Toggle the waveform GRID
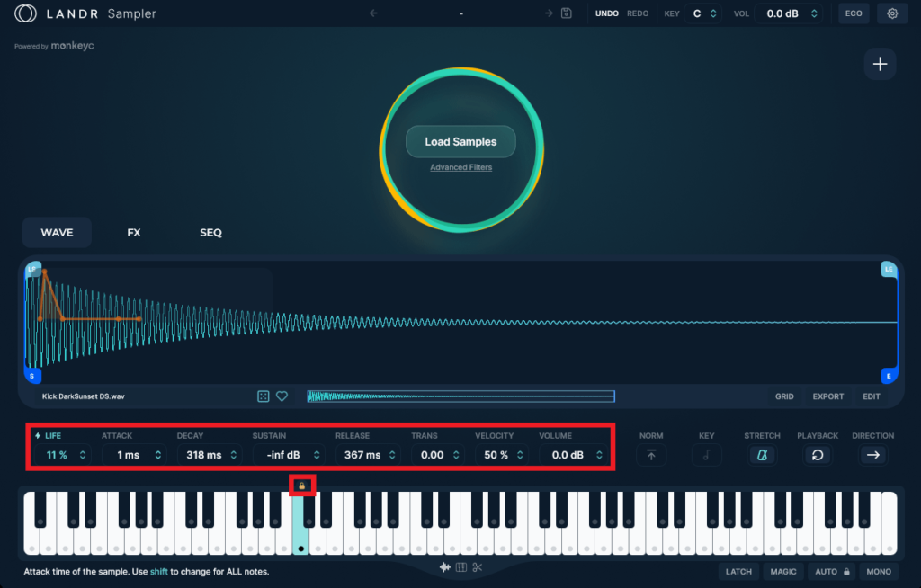The image size is (921, 588). click(784, 396)
